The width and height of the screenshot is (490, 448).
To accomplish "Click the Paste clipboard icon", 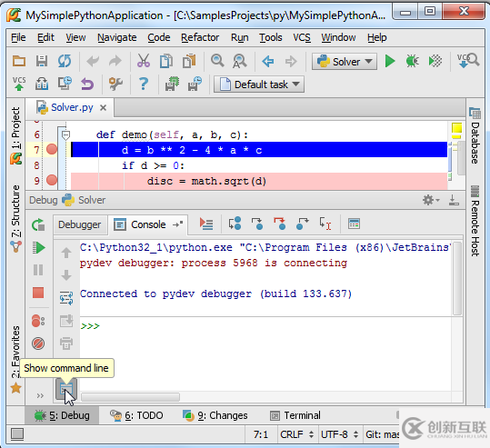I will coord(189,61).
